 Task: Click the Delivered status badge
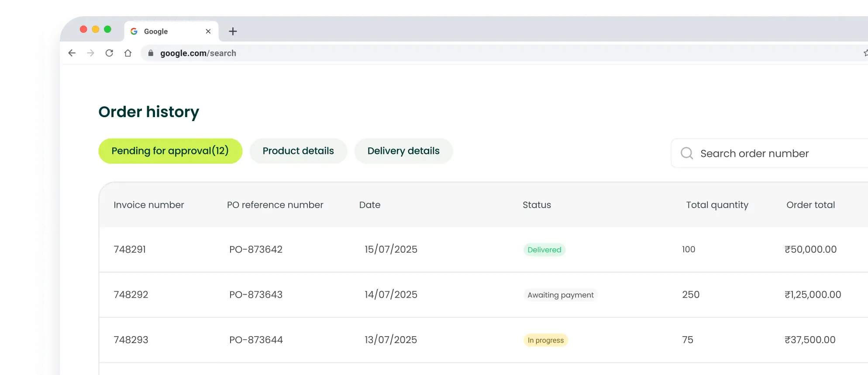[x=544, y=250]
